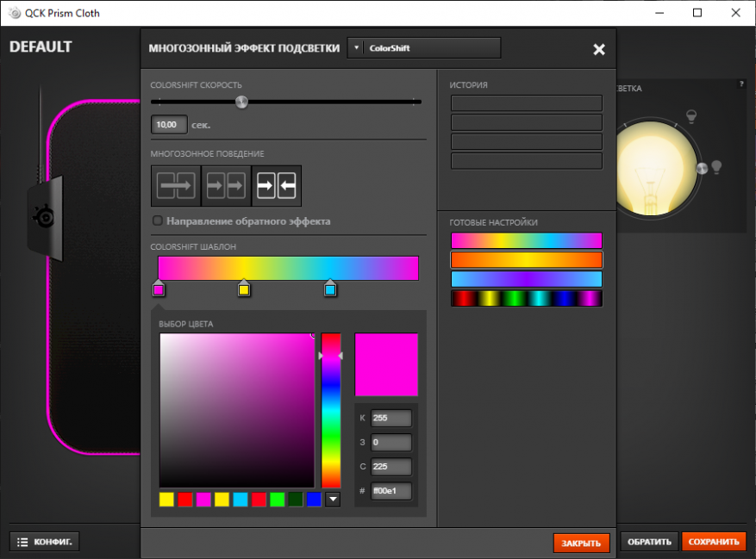Image resolution: width=756 pixels, height=559 pixels.
Task: Click the ОБРАТИТЬ button
Action: [649, 542]
